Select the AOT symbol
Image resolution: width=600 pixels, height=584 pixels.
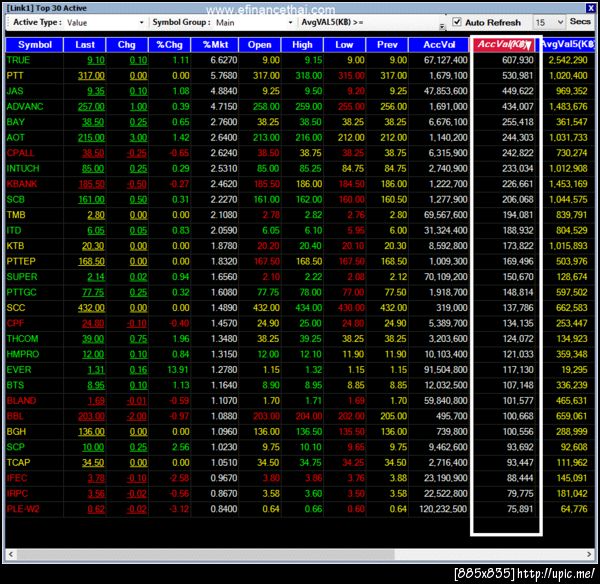[16, 137]
